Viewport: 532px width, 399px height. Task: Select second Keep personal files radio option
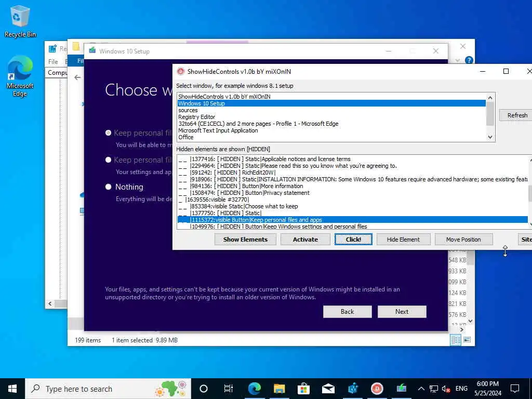pos(108,160)
